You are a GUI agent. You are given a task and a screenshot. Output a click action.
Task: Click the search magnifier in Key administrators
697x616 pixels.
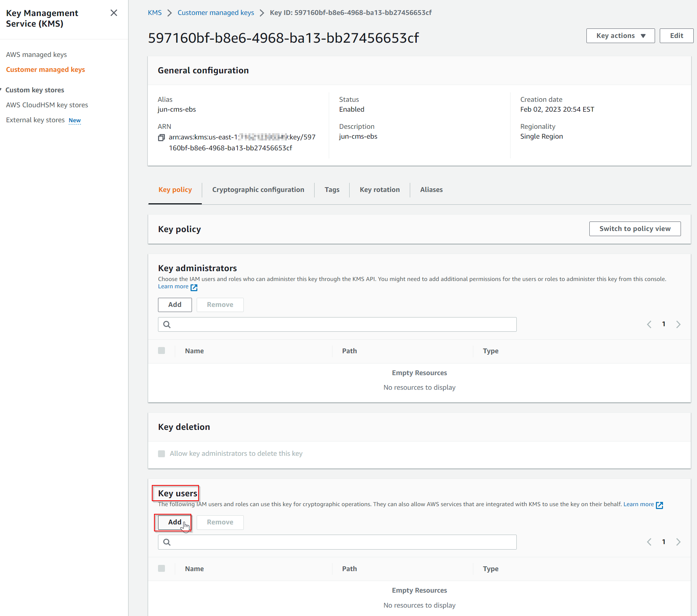pos(167,324)
